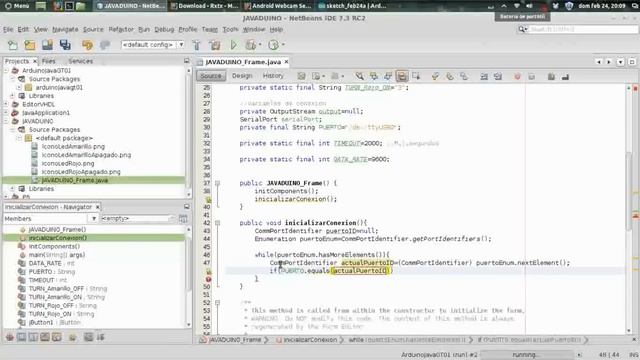Toggle the sort by name Navigator button
The height and width of the screenshot is (360, 640).
point(89,337)
